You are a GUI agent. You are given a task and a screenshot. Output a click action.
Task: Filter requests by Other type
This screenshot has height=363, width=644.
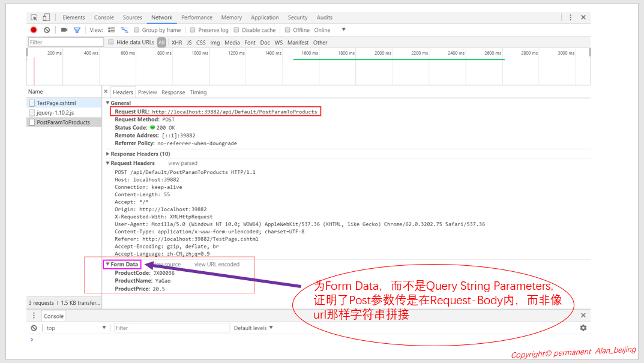point(320,42)
